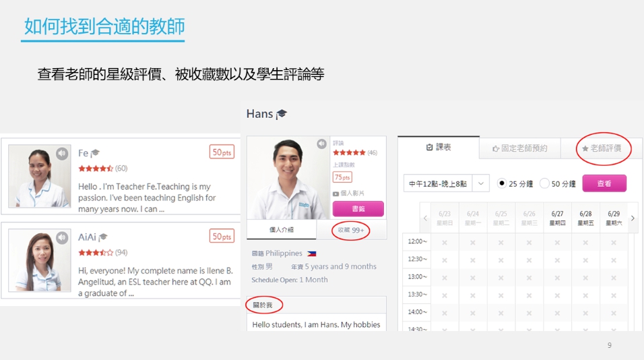Screen dimensions: 644x360
Task: Click graduation cap icon next to Fe
Action: [x=95, y=154]
